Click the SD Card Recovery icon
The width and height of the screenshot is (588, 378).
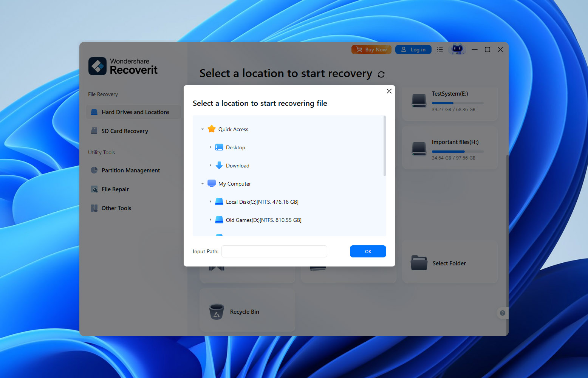94,131
